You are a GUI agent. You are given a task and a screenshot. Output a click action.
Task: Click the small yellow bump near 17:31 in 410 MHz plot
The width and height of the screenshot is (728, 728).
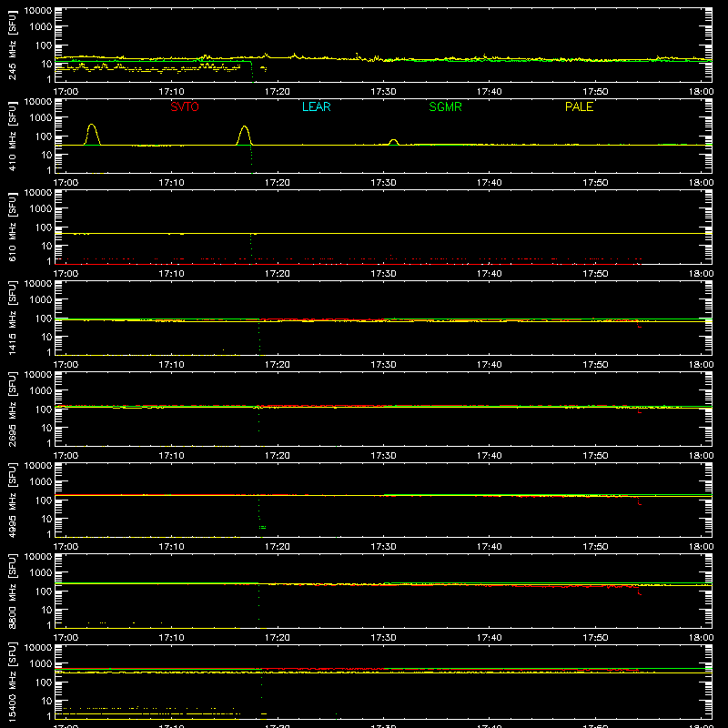pyautogui.click(x=393, y=141)
